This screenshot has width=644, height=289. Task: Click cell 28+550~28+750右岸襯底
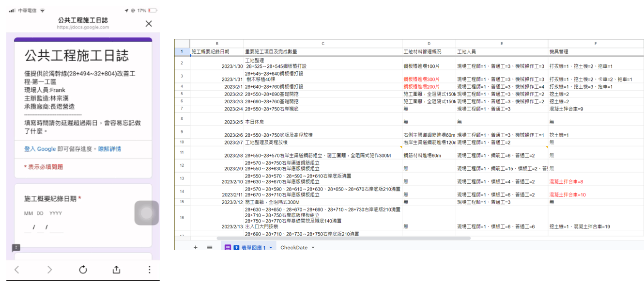tap(323, 109)
